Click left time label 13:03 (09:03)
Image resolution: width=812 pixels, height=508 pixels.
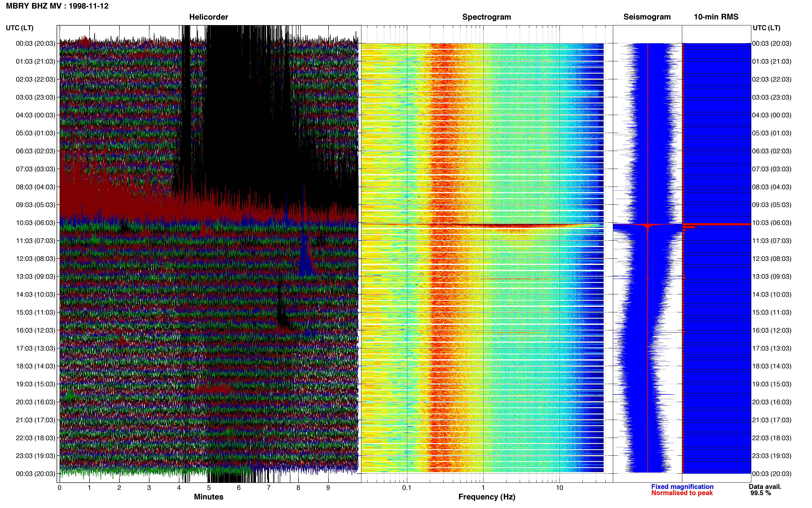pos(36,277)
